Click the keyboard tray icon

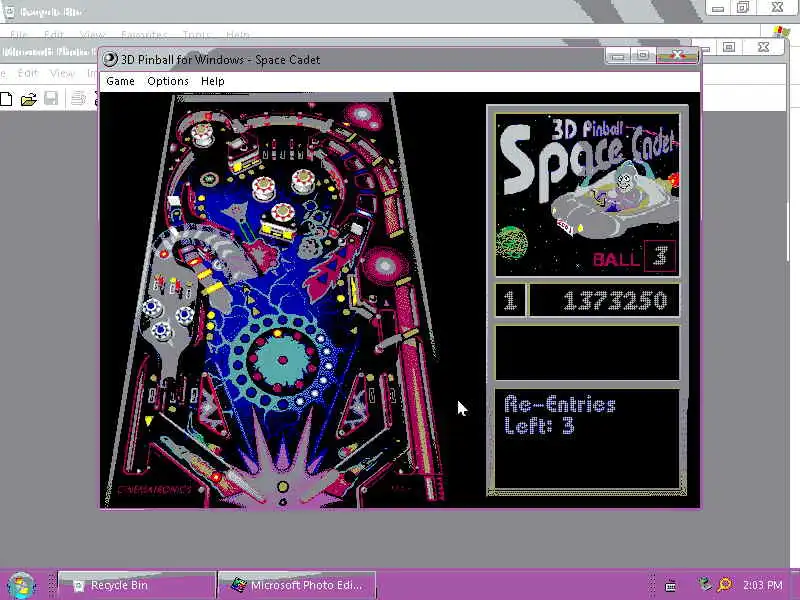[671, 585]
